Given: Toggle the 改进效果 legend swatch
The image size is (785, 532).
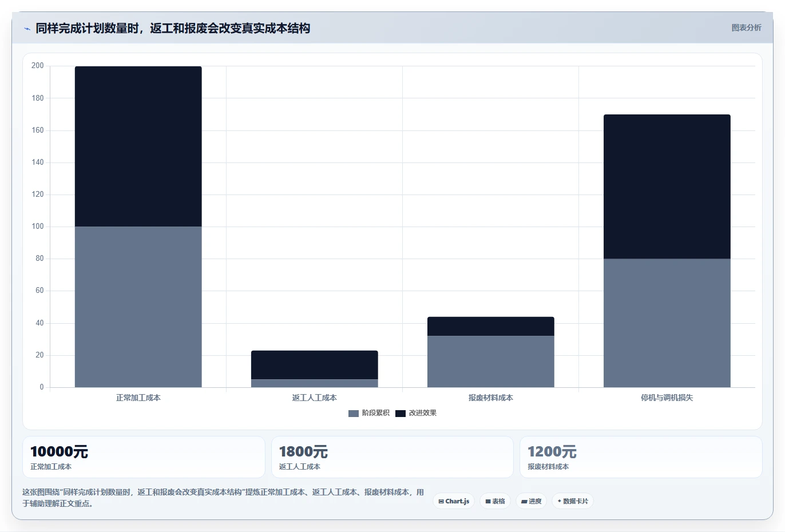Looking at the screenshot, I should point(401,413).
